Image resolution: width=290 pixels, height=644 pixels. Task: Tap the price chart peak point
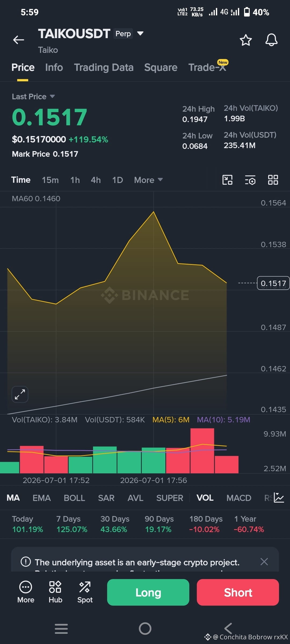click(154, 212)
